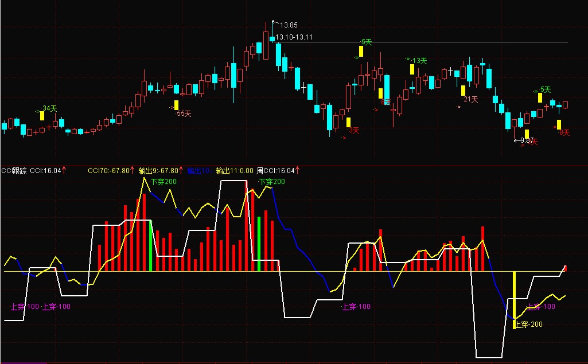Select the yellow marker above 21天
588x364 pixels.
point(463,91)
